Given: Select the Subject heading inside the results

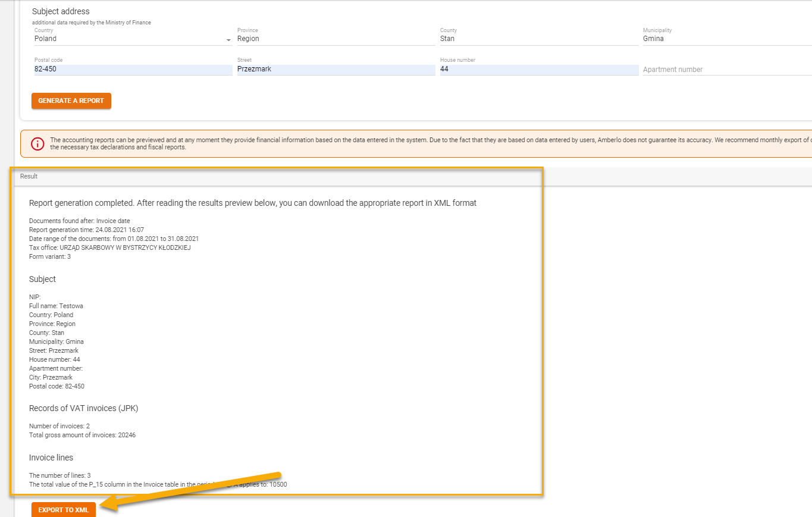Looking at the screenshot, I should pos(42,278).
